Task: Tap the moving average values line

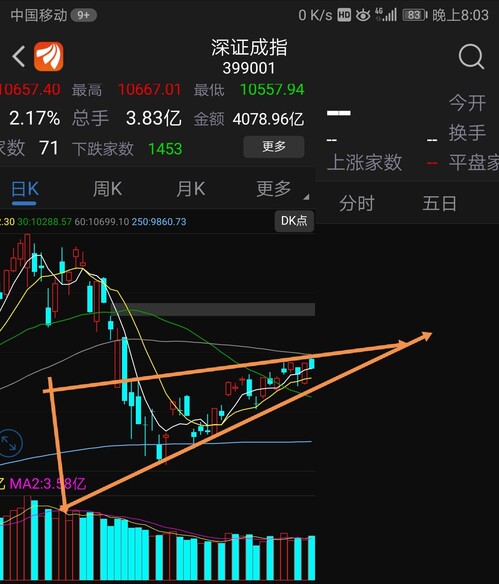Action: click(93, 222)
